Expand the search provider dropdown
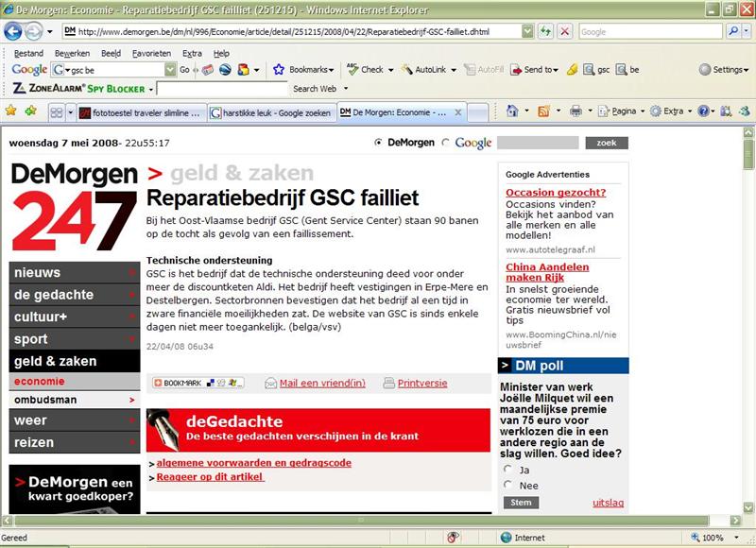 pos(747,31)
